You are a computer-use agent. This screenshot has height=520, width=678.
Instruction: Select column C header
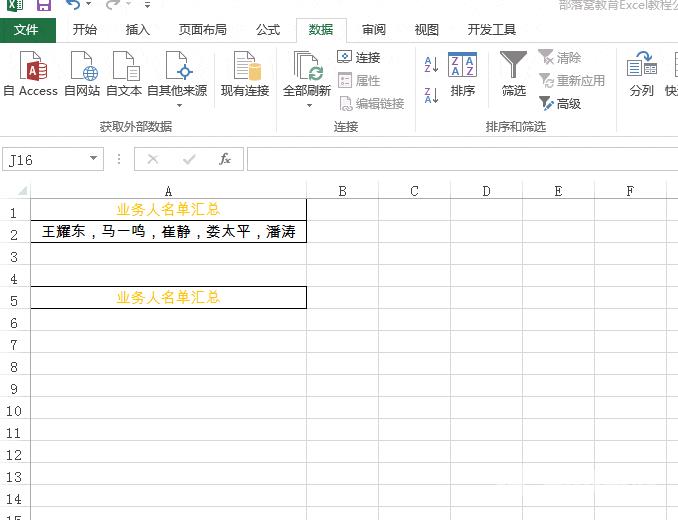pos(414,191)
